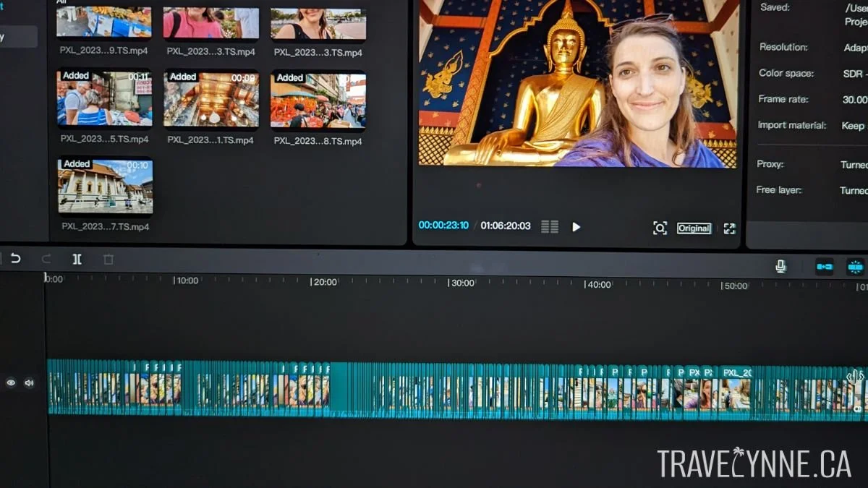
Task: Enter fullscreen preview mode
Action: (x=729, y=228)
